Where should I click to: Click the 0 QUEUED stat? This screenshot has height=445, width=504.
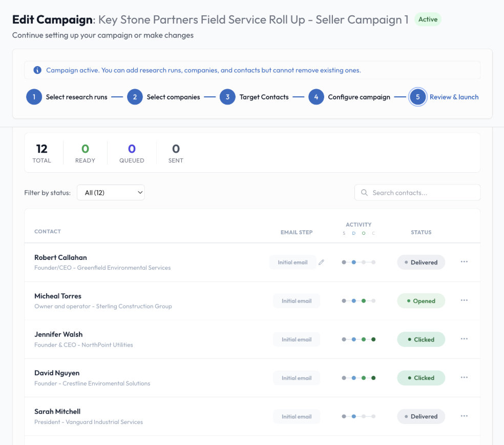(x=132, y=153)
